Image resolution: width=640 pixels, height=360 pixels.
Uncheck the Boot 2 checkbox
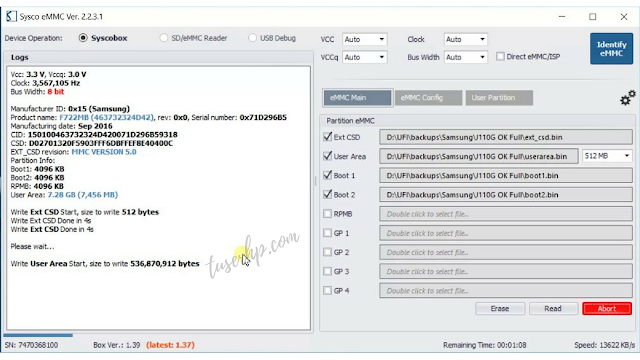(327, 194)
